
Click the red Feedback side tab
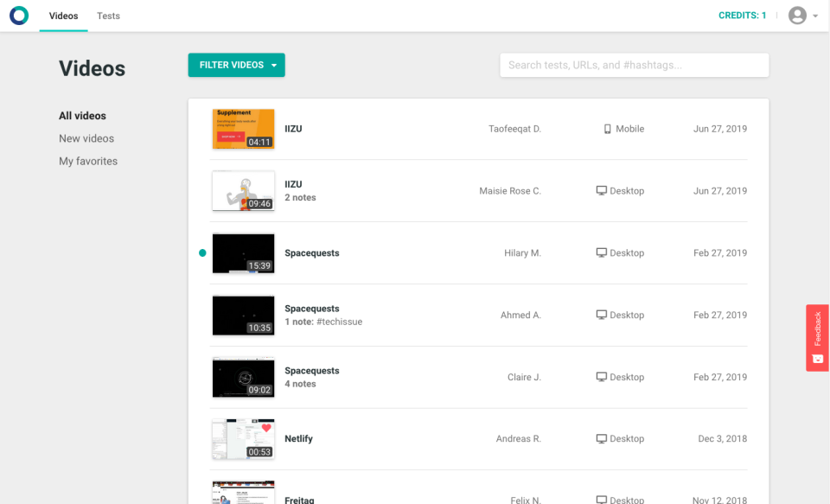click(817, 337)
